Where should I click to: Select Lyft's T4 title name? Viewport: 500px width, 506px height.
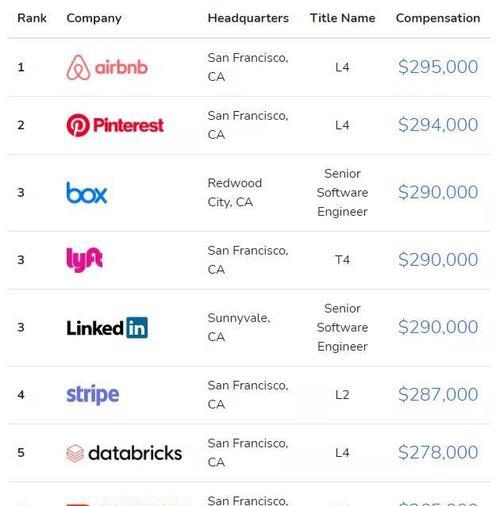pos(342,260)
